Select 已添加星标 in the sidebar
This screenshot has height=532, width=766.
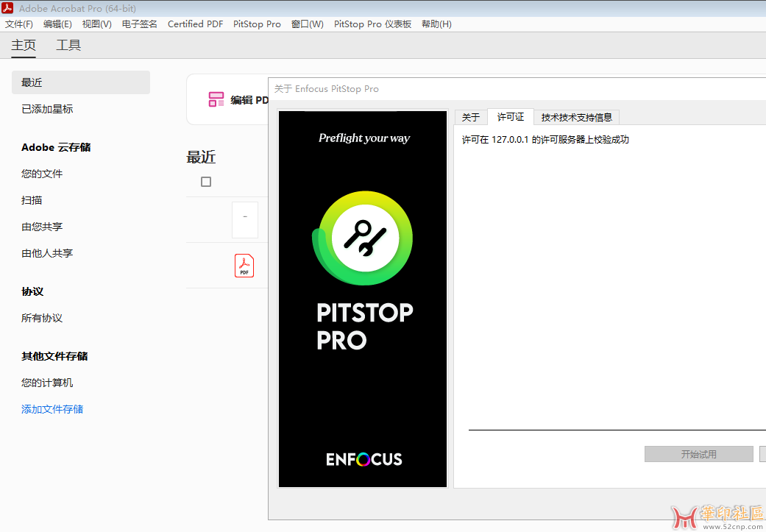(x=47, y=109)
